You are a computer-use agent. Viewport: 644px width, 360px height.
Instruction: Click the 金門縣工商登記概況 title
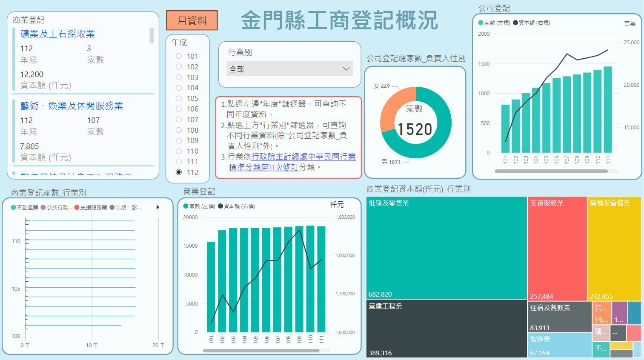(339, 20)
